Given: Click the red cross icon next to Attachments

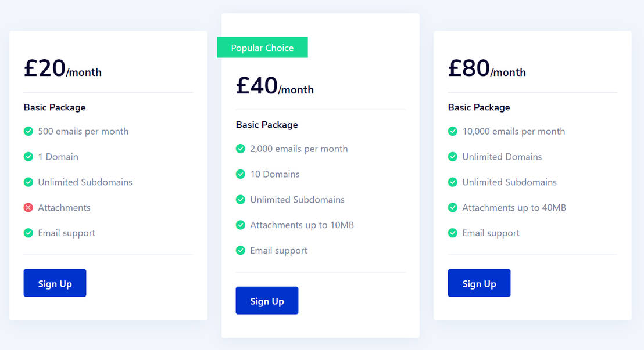Looking at the screenshot, I should click(x=28, y=207).
